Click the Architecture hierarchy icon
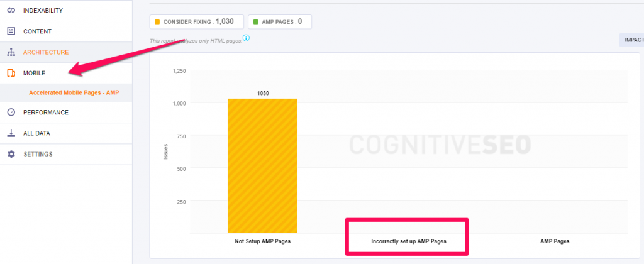 [11, 52]
